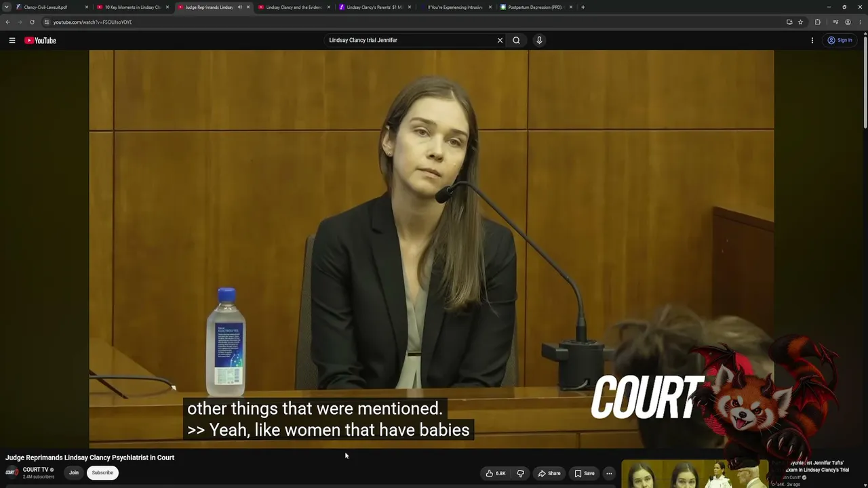
Task: Bookmark this page with the star icon
Action: pyautogui.click(x=800, y=22)
